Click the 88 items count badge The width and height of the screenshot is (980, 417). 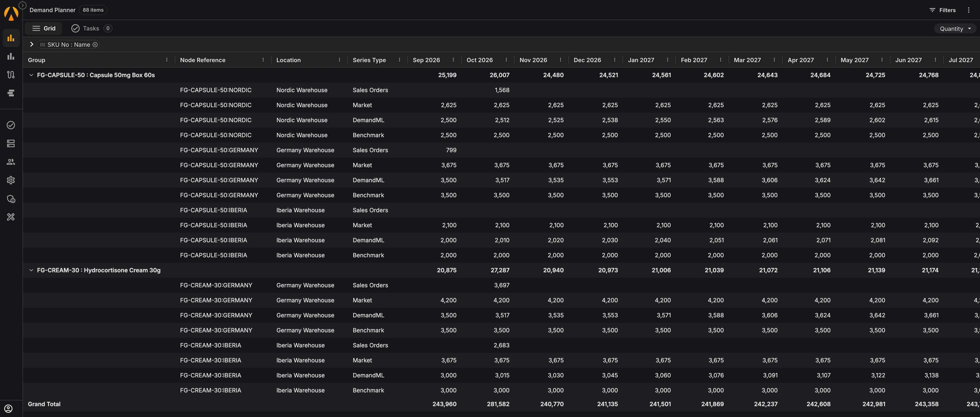pyautogui.click(x=93, y=10)
